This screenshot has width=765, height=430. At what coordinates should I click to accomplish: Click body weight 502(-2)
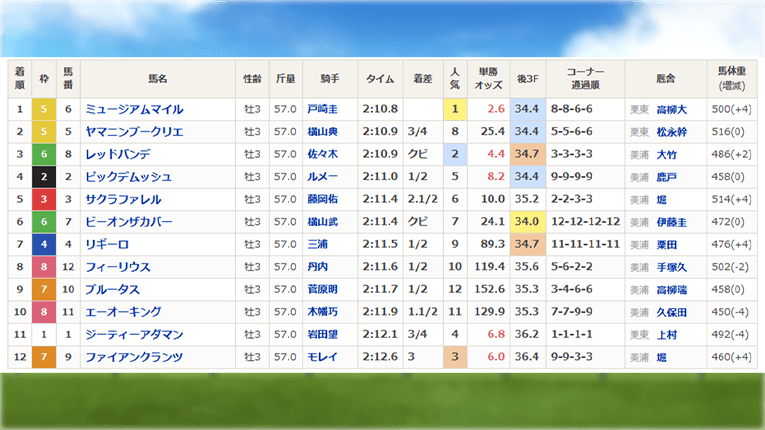tap(730, 267)
